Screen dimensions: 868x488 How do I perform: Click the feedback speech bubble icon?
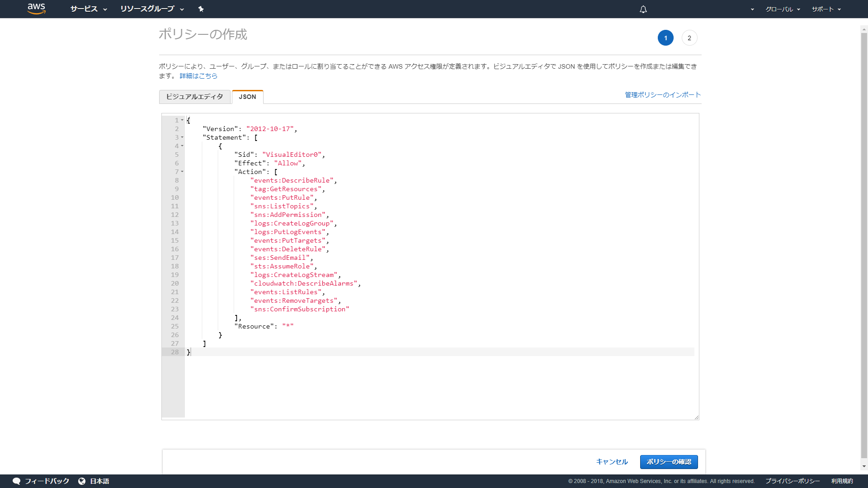coord(17,481)
